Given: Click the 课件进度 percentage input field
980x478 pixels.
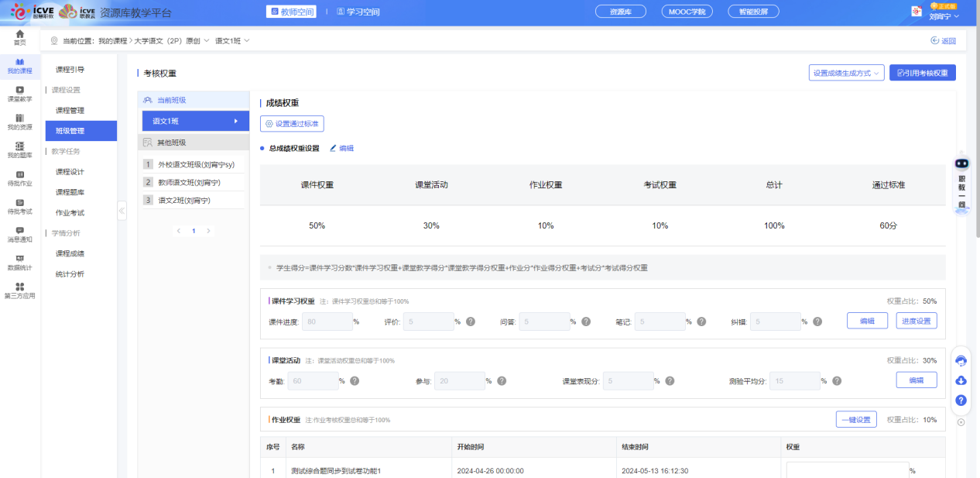Looking at the screenshot, I should point(325,320).
